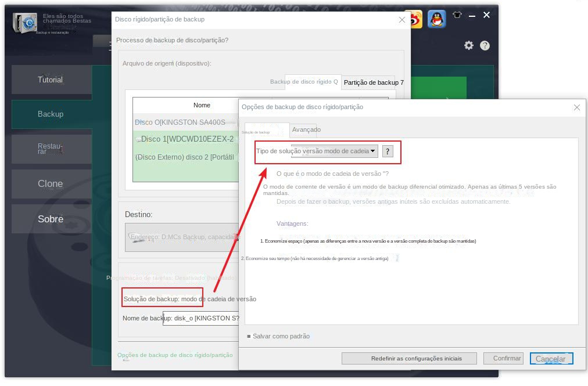Click the Cancelar button
588x386 pixels.
coord(551,358)
